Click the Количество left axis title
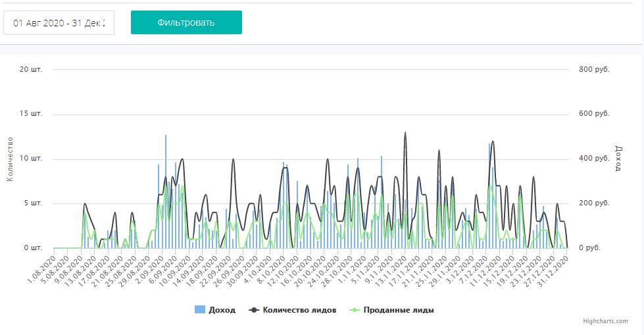 (10, 159)
